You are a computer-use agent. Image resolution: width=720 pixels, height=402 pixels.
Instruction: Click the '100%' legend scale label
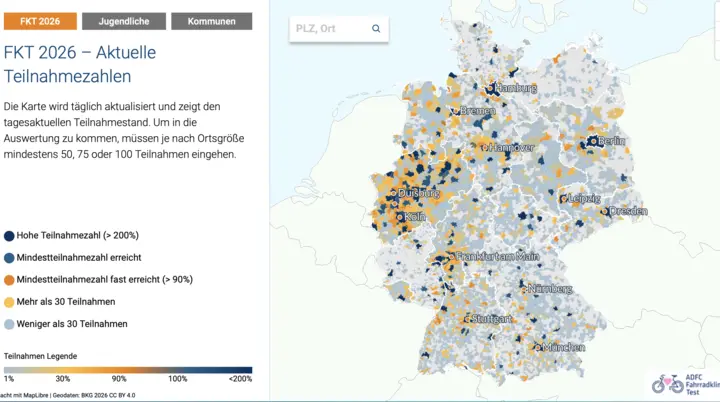pos(178,379)
